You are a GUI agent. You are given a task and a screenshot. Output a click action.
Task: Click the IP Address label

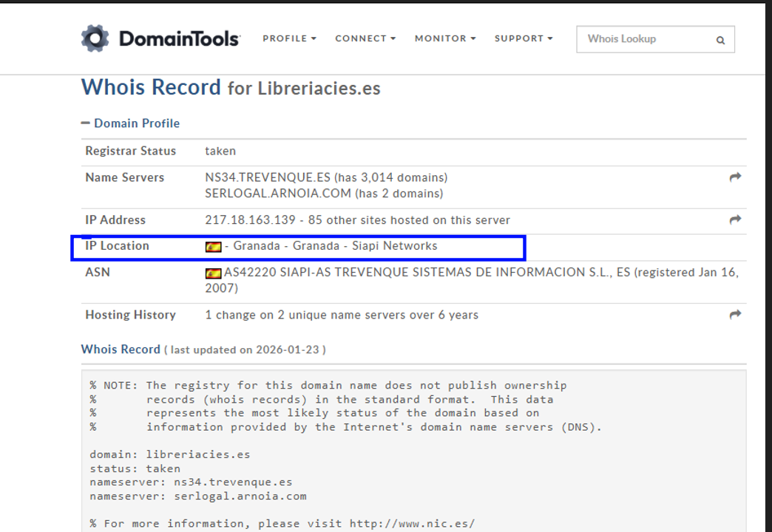(x=115, y=219)
